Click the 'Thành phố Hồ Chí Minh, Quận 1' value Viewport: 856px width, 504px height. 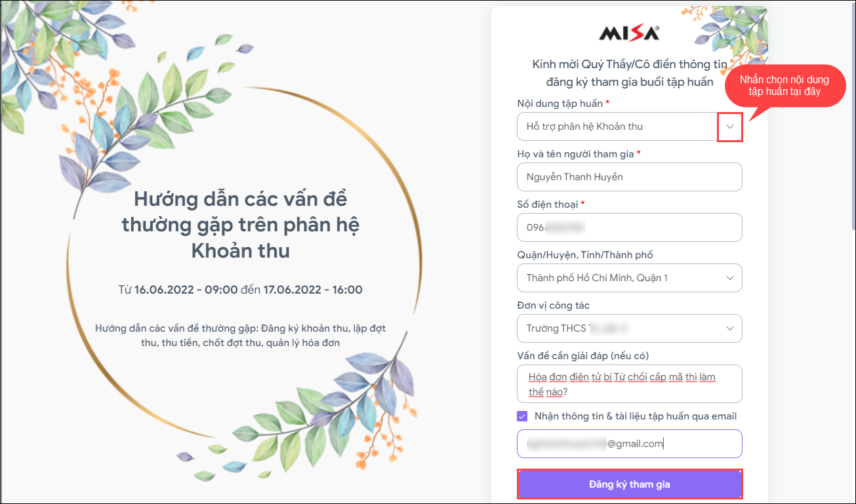[597, 278]
